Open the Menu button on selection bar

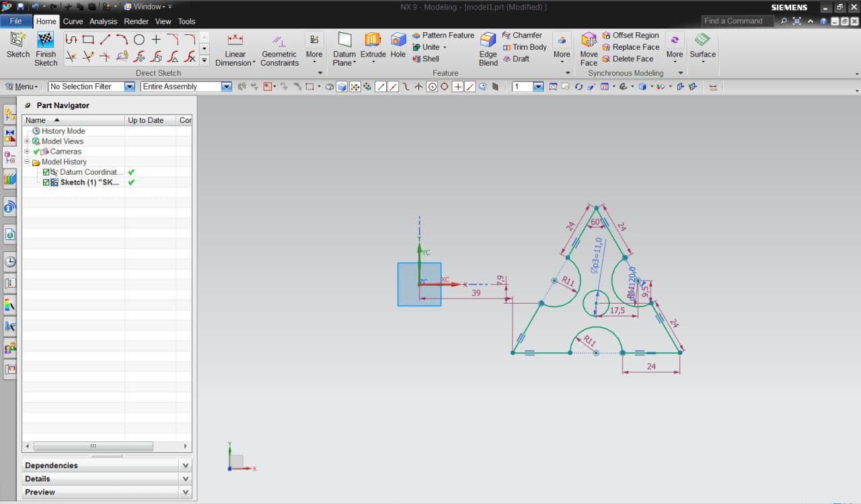click(22, 86)
